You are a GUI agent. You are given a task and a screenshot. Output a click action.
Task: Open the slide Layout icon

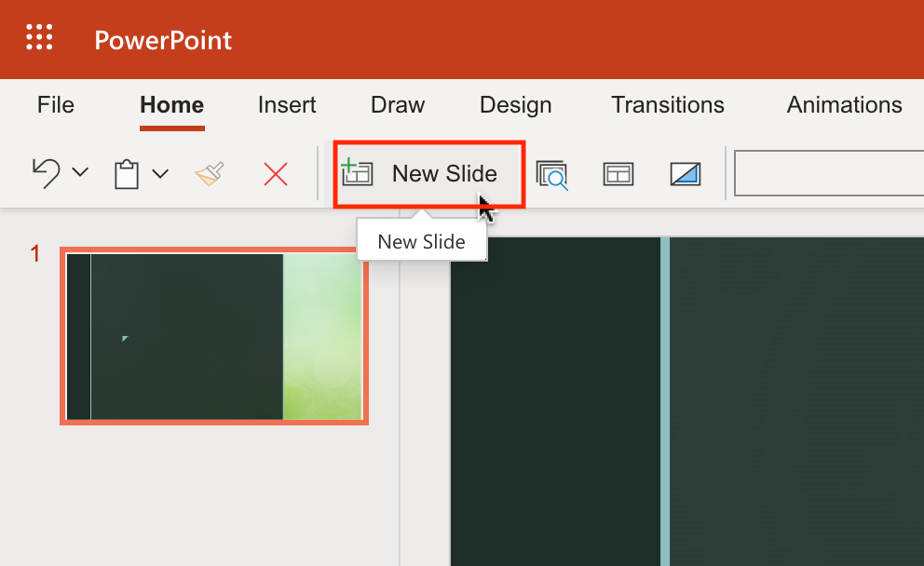point(618,174)
